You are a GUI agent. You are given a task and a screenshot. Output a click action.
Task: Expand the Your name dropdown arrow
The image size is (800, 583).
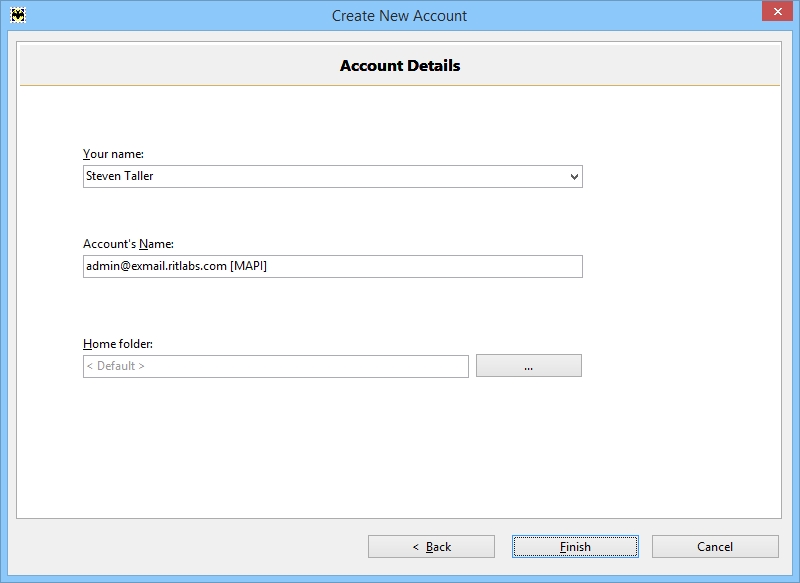tap(574, 177)
